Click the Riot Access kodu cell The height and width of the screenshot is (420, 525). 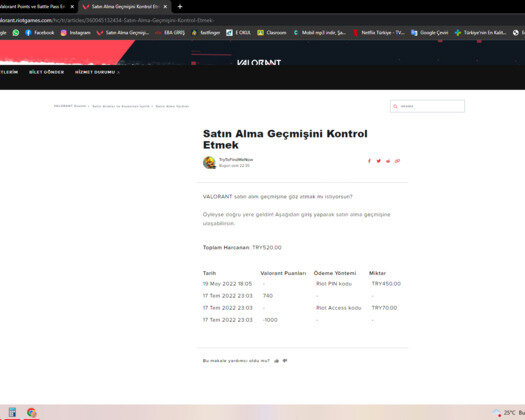click(339, 308)
